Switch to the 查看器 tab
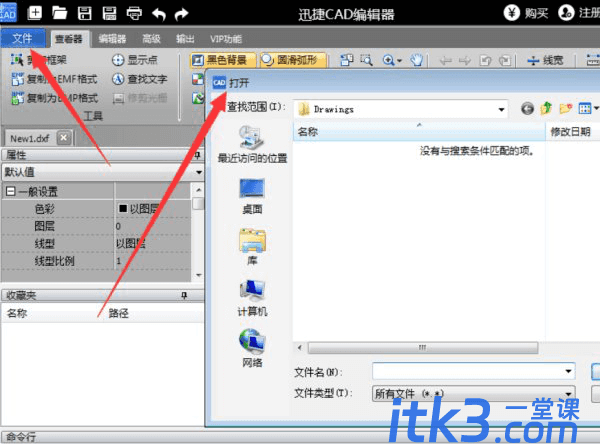This screenshot has height=444, width=600. tap(69, 39)
